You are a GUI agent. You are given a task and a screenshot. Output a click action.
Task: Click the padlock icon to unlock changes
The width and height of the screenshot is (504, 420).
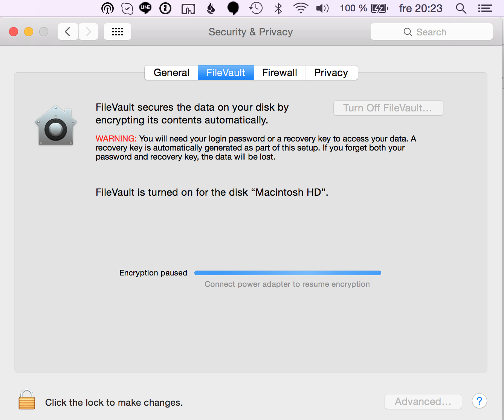(x=27, y=399)
